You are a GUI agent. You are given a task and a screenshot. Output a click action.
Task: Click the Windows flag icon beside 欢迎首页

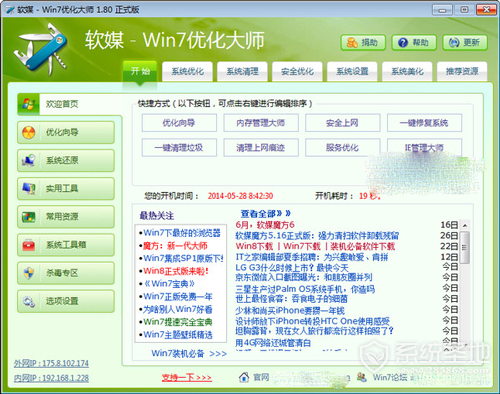[28, 104]
